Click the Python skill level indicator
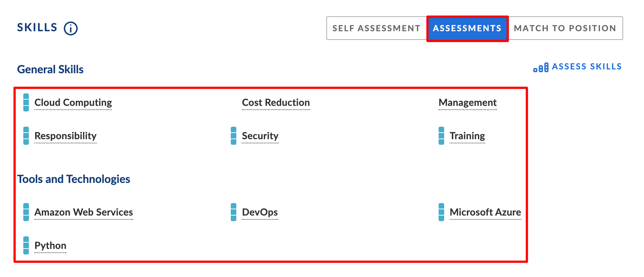 [x=26, y=245]
